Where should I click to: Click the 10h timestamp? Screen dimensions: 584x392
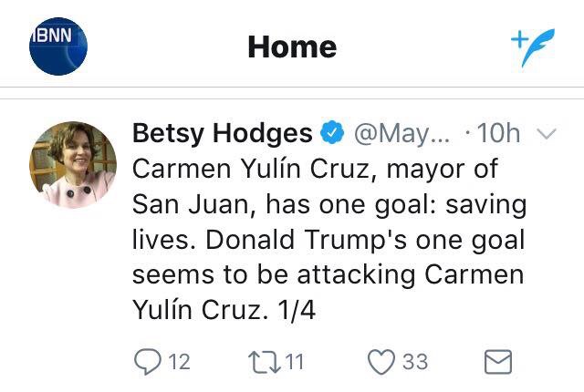point(498,134)
